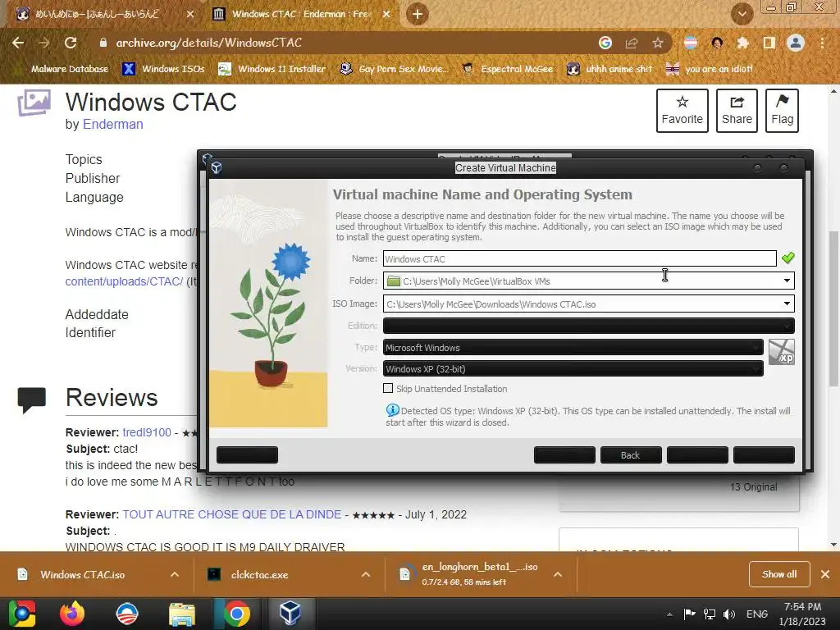Switch to the Windows CTAC : Enderman tab

pyautogui.click(x=301, y=14)
